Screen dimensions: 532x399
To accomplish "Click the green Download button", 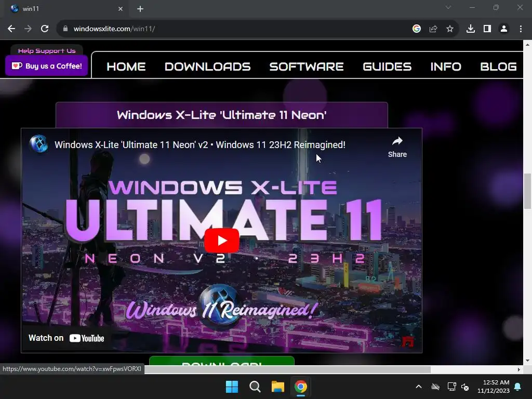I will click(x=221, y=361).
